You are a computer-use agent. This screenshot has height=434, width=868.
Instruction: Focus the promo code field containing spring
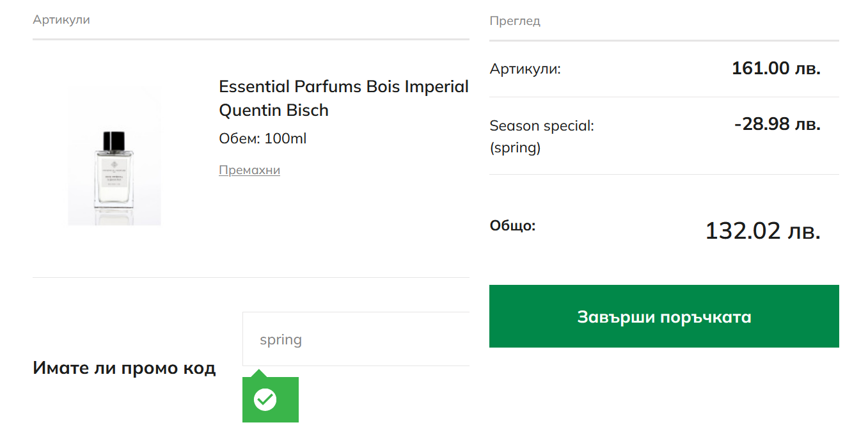click(356, 339)
